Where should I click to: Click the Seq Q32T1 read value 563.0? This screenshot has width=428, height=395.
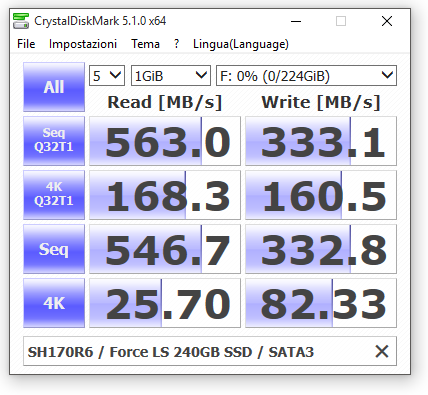point(165,141)
